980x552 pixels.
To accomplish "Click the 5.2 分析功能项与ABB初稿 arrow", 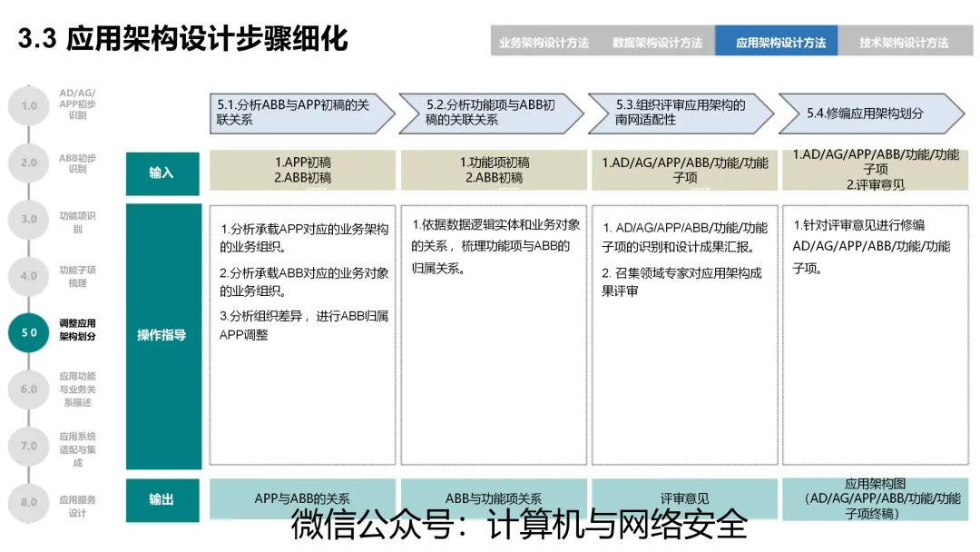I will pos(491,113).
